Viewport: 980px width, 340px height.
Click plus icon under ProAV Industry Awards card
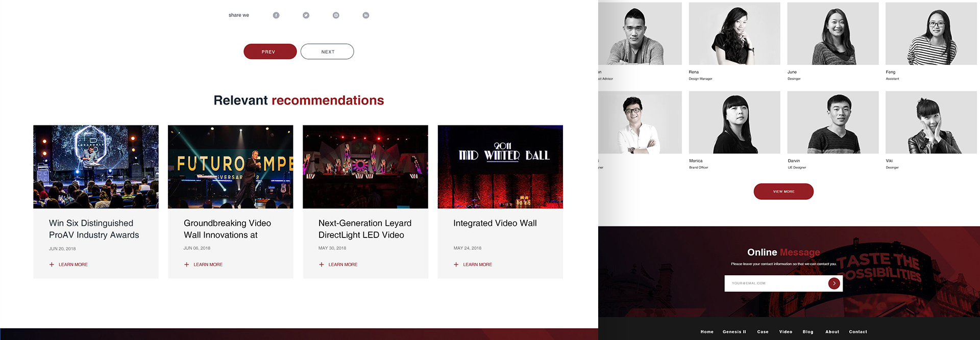(52, 265)
